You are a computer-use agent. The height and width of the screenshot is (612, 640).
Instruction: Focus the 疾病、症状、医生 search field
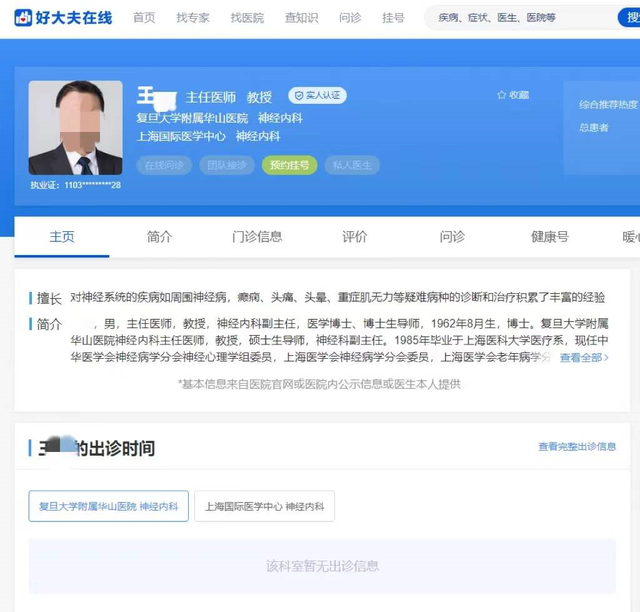(521, 18)
